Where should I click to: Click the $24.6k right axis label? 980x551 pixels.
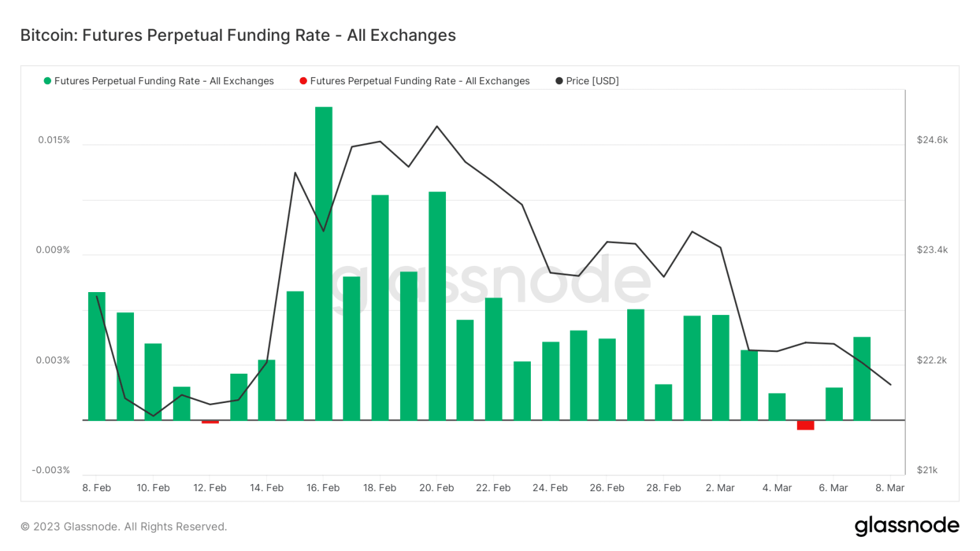point(932,140)
